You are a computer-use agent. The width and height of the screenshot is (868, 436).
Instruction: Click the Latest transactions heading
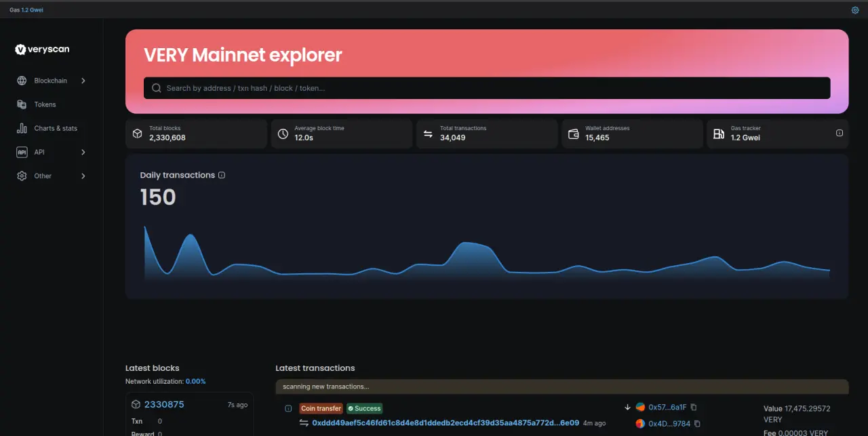315,368
